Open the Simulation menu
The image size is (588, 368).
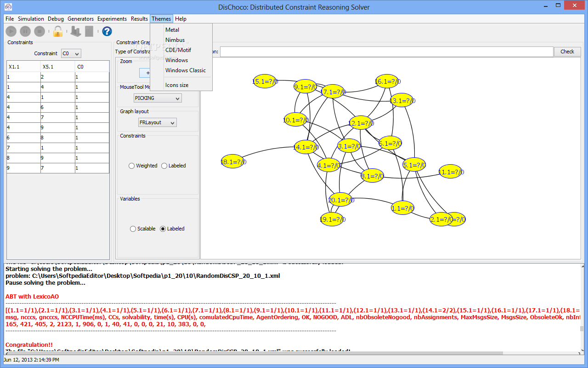click(31, 19)
